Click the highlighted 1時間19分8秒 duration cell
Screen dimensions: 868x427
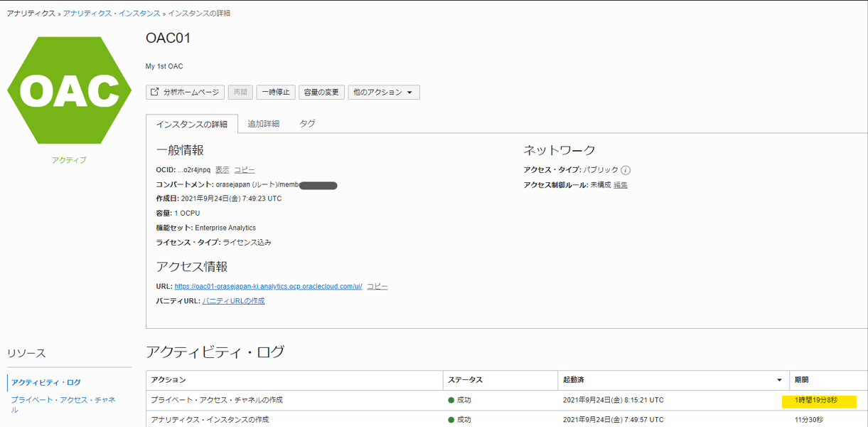point(820,400)
